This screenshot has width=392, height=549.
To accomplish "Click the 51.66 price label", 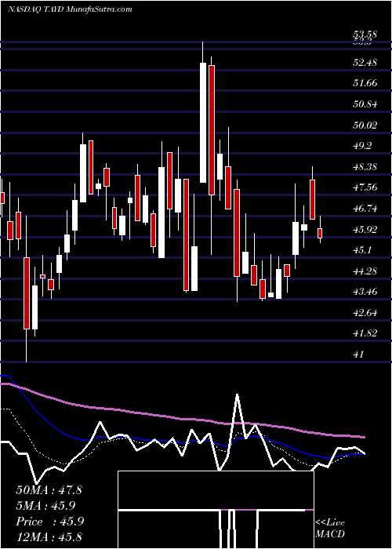I will [x=365, y=83].
